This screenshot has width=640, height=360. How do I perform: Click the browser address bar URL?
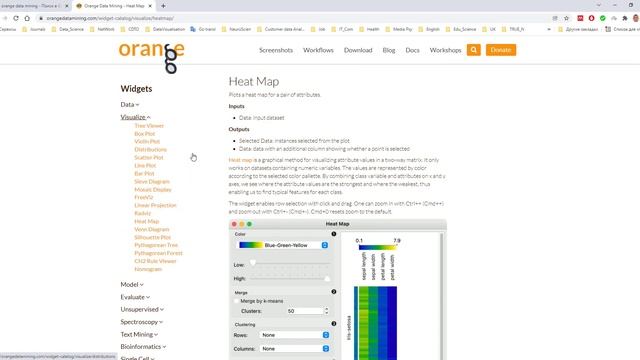coord(110,18)
